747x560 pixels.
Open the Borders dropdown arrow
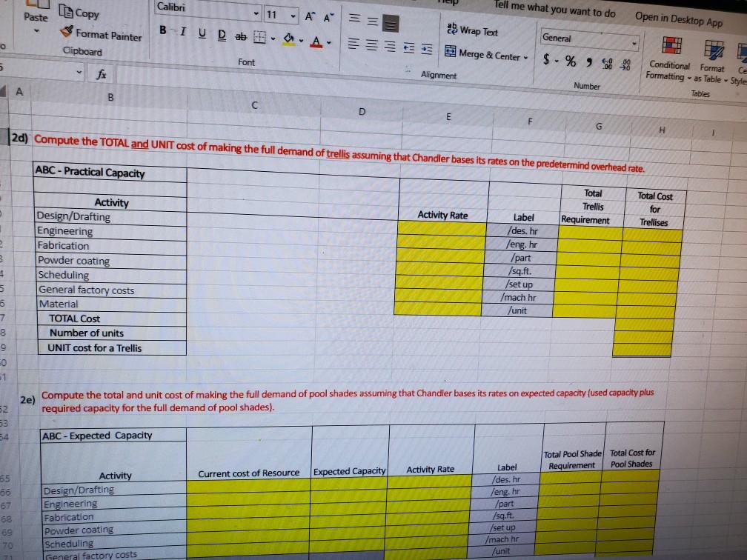273,39
